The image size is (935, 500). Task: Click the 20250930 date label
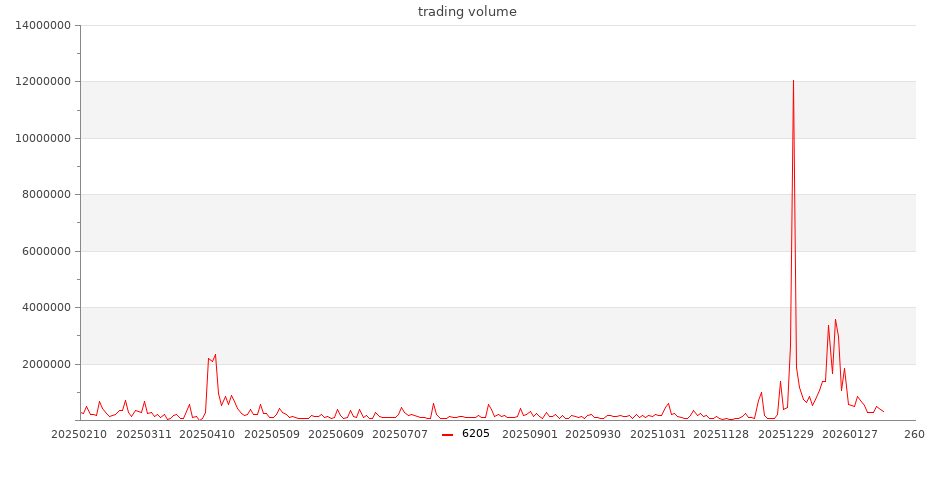[x=595, y=434]
